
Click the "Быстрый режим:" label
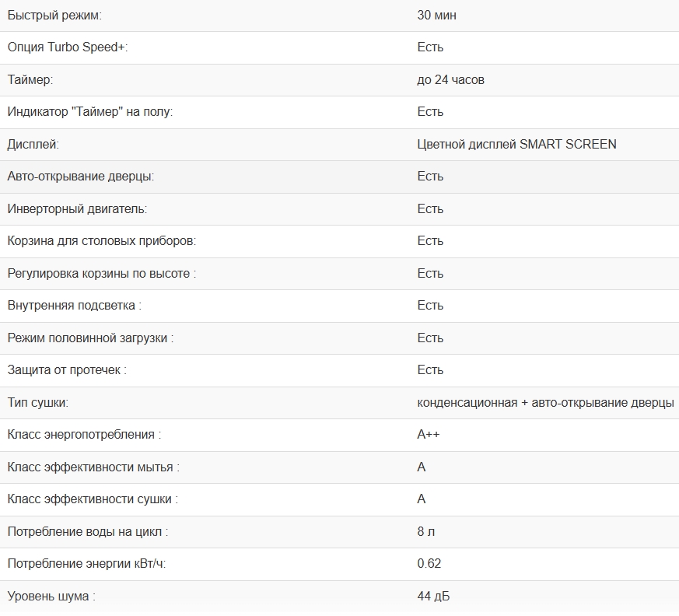(54, 16)
